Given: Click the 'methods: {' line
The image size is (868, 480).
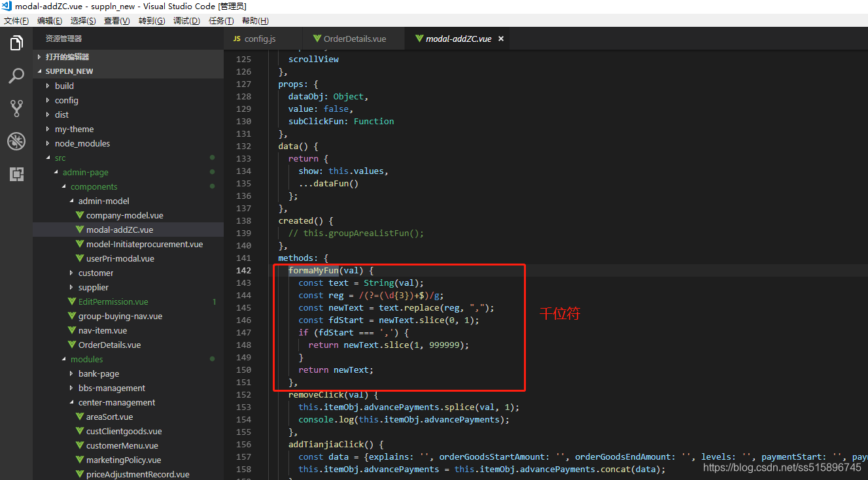Looking at the screenshot, I should pyautogui.click(x=304, y=258).
